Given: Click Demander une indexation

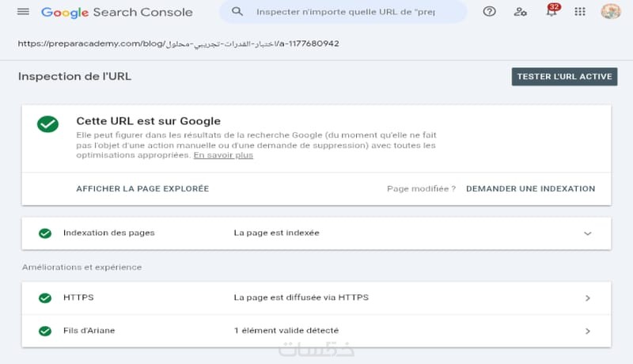Looking at the screenshot, I should [530, 189].
